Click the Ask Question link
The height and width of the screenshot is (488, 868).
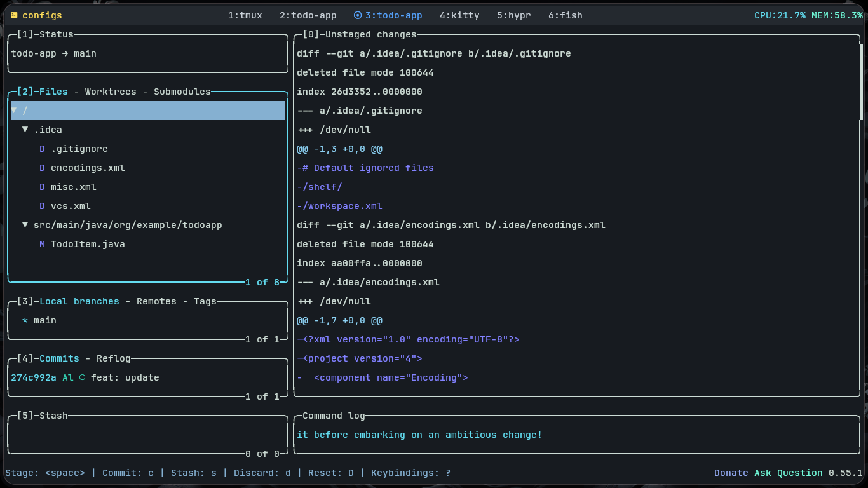[x=788, y=473]
